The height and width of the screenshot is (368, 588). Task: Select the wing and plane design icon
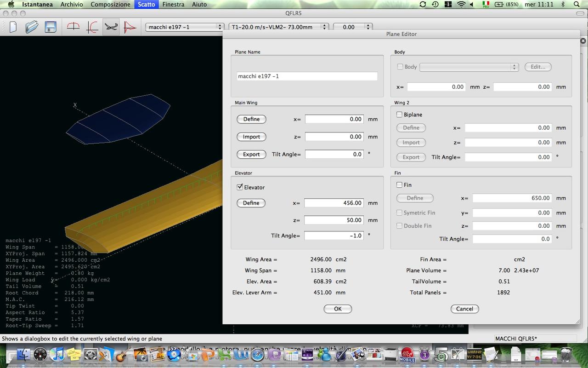(111, 27)
